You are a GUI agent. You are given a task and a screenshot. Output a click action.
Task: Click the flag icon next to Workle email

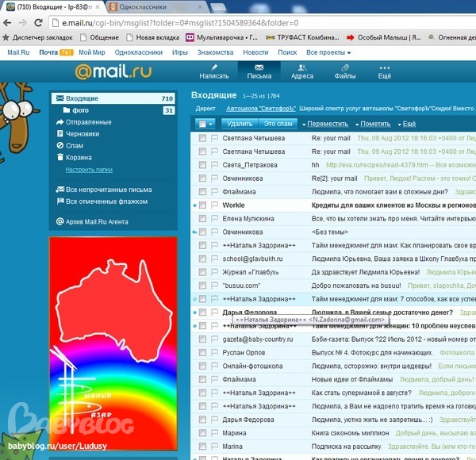(x=215, y=205)
